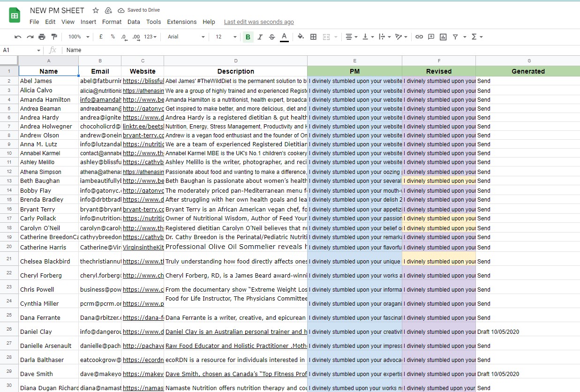Click the Saved to Drive status
This screenshot has width=580, height=392.
pos(139,10)
